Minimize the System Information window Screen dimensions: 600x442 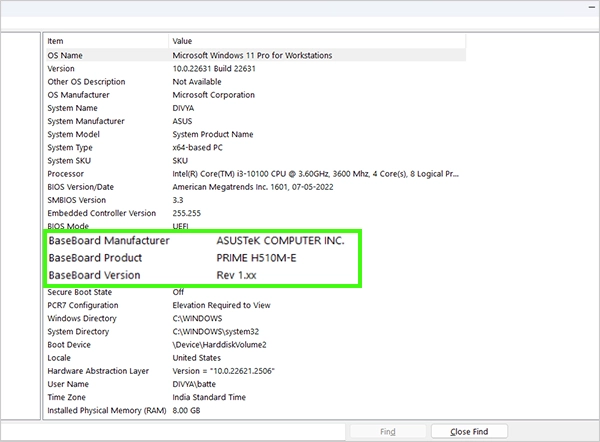click(592, 7)
